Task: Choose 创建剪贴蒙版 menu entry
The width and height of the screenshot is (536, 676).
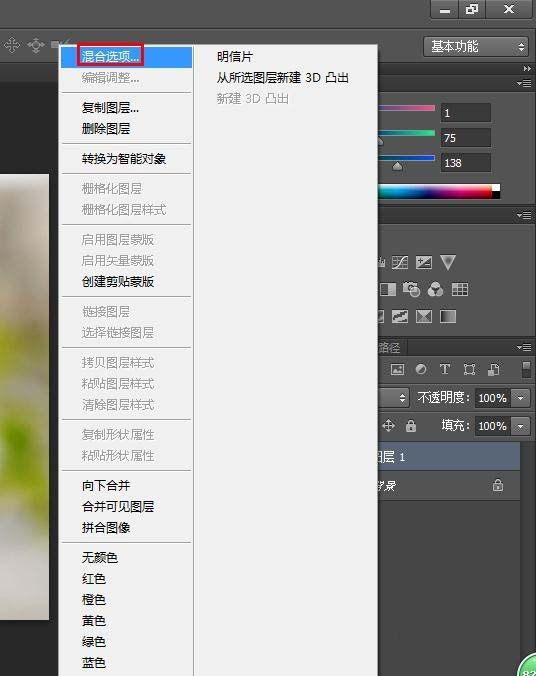Action: (x=126, y=282)
